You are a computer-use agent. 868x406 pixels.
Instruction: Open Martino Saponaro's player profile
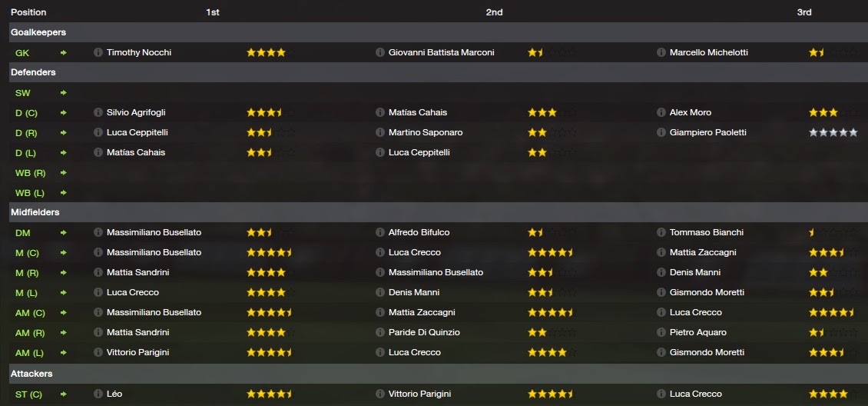coord(426,132)
